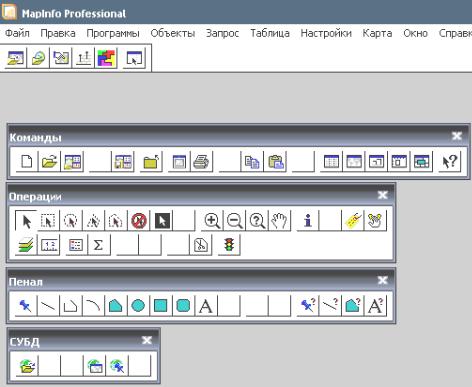Select the Grabber hand tool
Screen dimensions: 472x387
[279, 221]
